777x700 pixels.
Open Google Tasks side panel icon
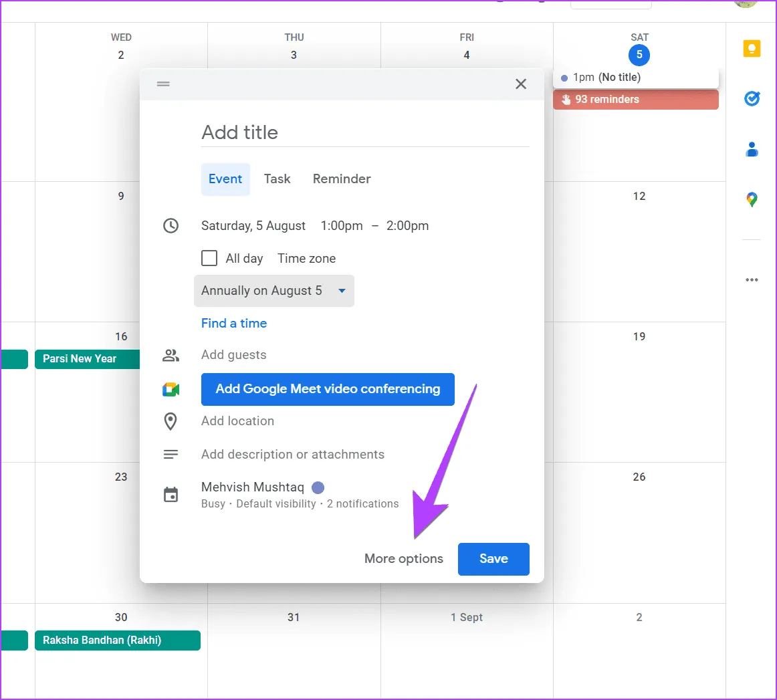[x=752, y=99]
